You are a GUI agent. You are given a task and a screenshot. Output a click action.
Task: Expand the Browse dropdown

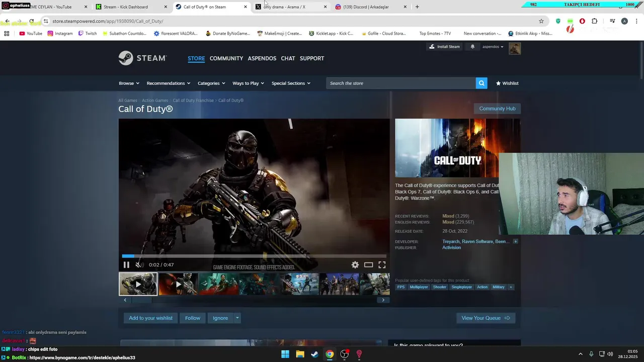pyautogui.click(x=129, y=83)
